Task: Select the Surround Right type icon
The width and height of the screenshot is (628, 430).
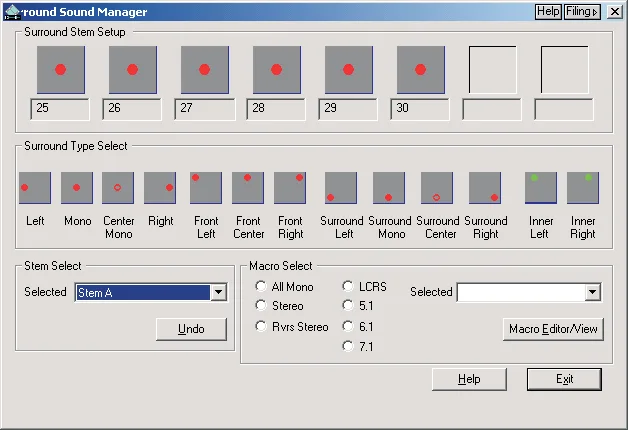Action: [485, 188]
